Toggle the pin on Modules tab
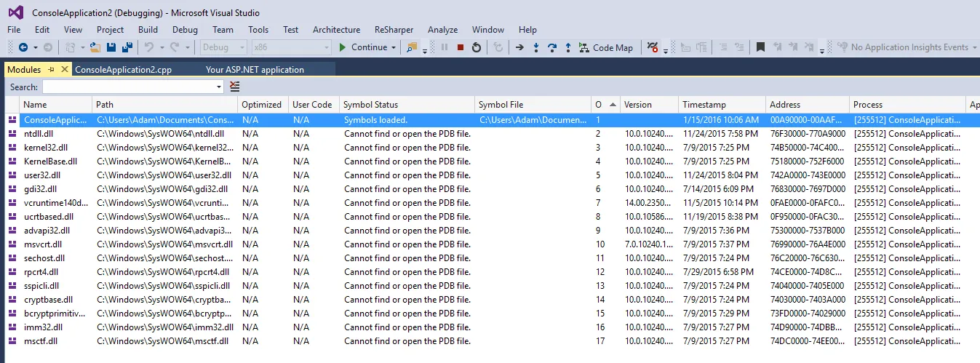The height and width of the screenshot is (363, 980). point(51,70)
